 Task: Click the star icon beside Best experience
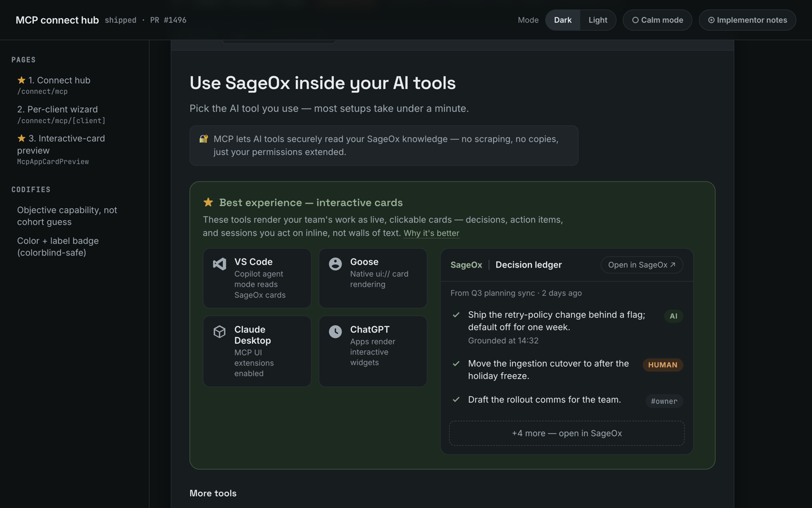(x=208, y=202)
